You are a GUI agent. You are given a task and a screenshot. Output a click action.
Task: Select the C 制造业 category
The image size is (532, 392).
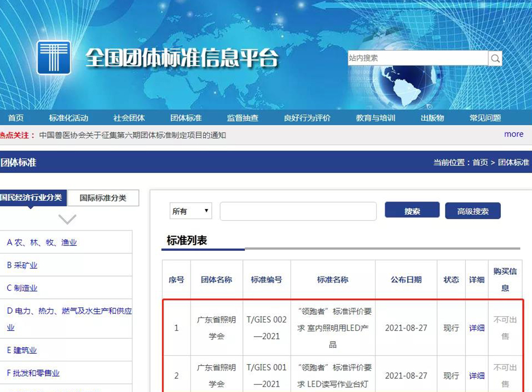[x=22, y=287]
